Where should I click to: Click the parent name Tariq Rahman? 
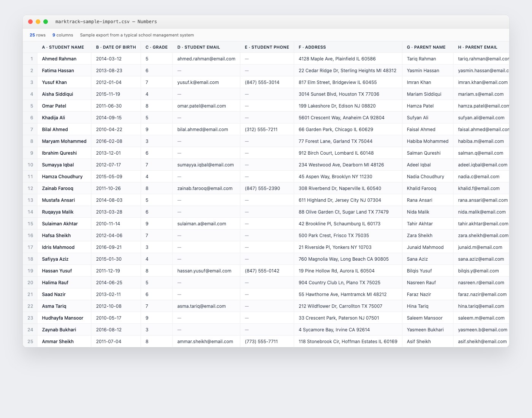point(428,59)
